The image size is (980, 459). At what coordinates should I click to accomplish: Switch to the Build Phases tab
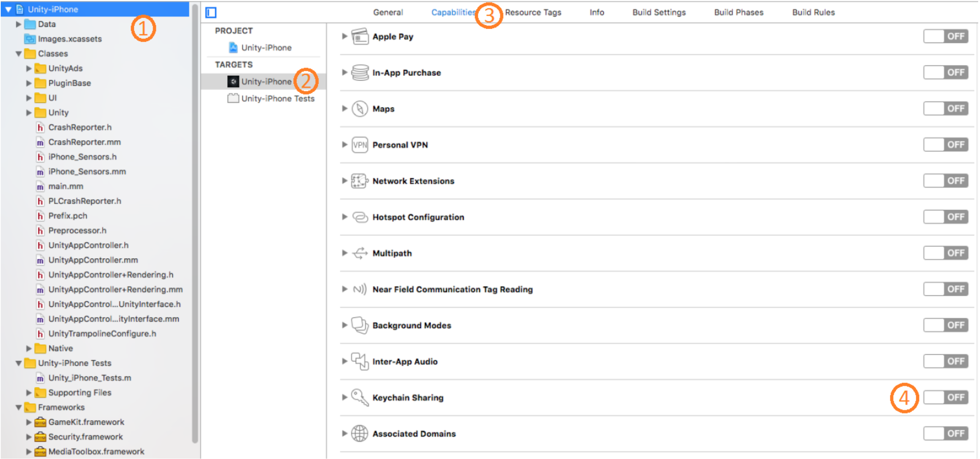(x=739, y=13)
